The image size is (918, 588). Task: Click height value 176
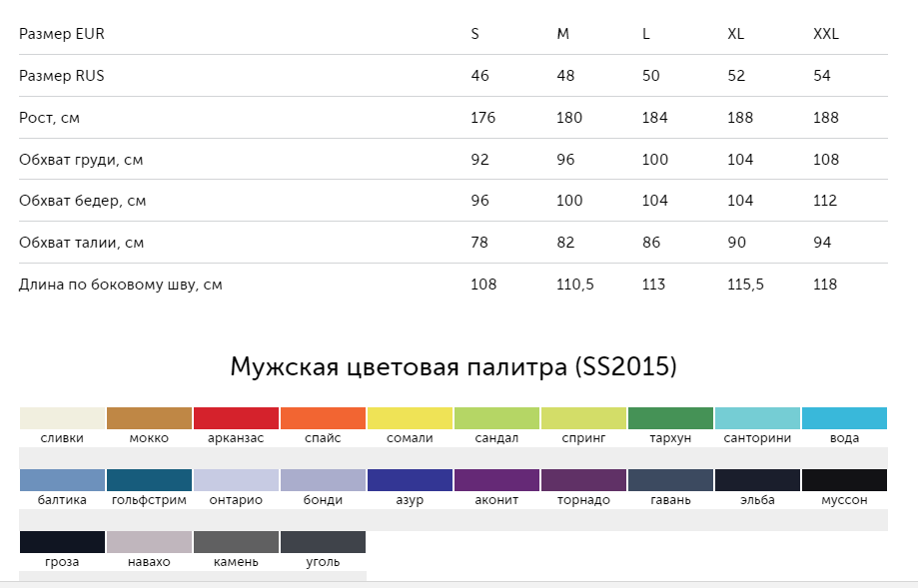pyautogui.click(x=483, y=118)
